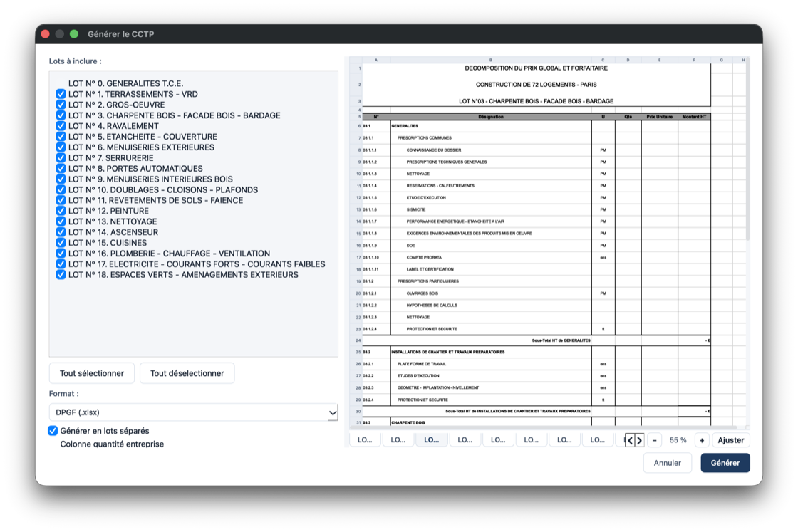Uncheck LOT N° 6. MENUISERIES EXTERIEURES
This screenshot has height=532, width=798.
click(61, 147)
